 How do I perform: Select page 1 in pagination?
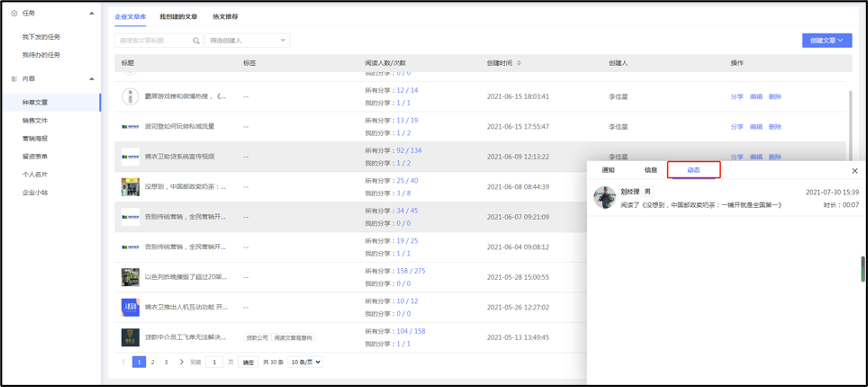(139, 362)
